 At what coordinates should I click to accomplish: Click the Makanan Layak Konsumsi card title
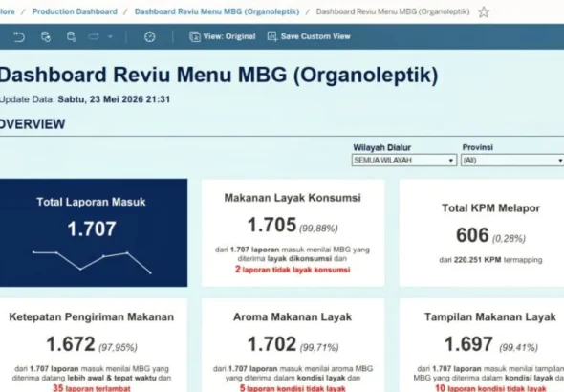coord(293,198)
